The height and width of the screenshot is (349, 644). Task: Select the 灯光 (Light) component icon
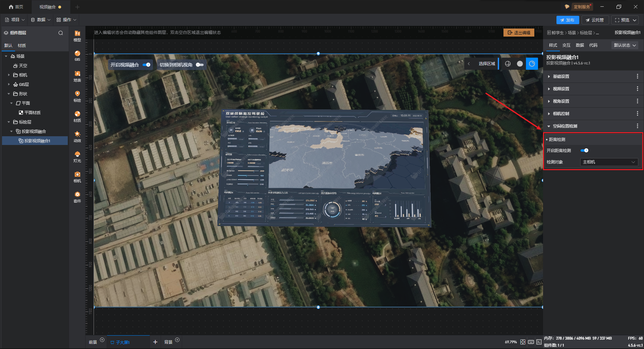point(77,156)
